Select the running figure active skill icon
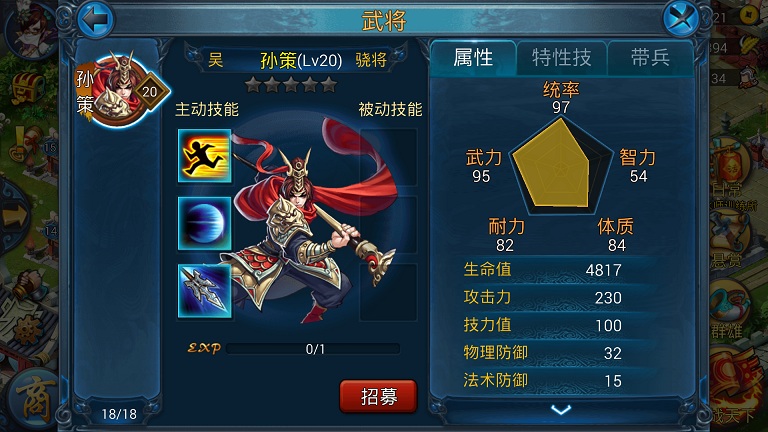Viewport: 768px width, 432px height. tap(204, 156)
